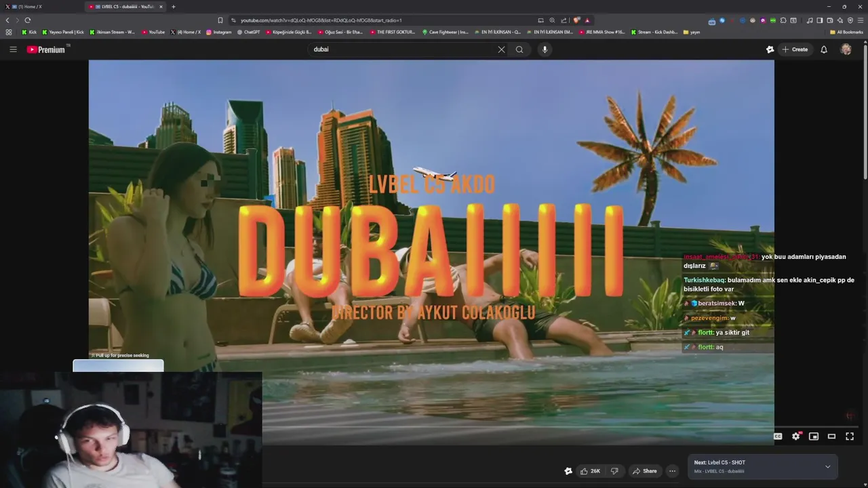Reload the current page
This screenshot has height=488, width=868.
click(x=28, y=20)
